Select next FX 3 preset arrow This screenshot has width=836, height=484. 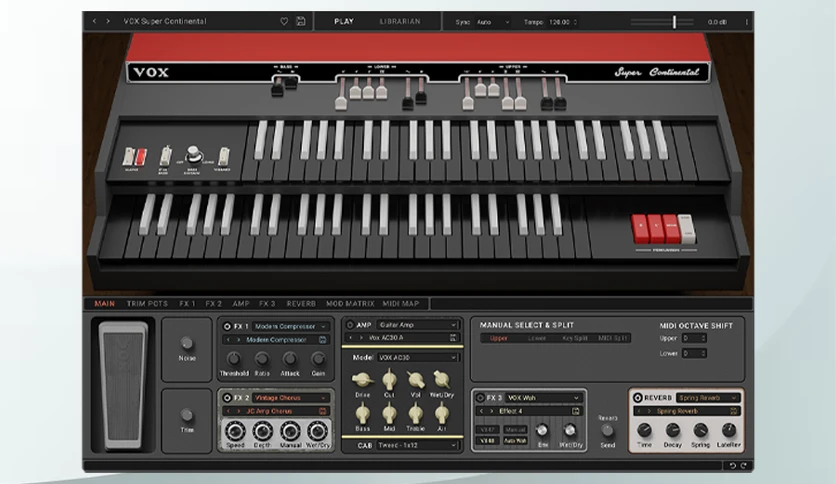(491, 411)
